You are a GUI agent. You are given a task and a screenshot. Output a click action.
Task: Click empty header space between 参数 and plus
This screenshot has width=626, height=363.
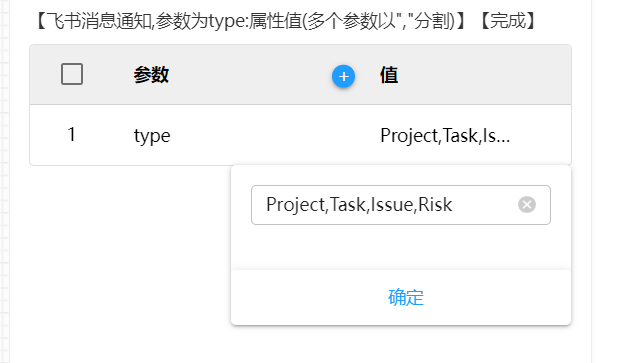coord(250,75)
